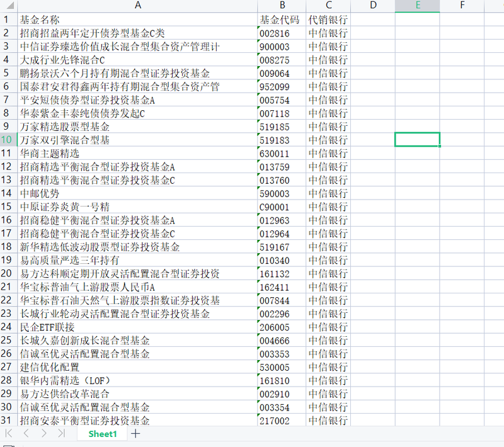Select cell 招商安泰平衡型证券投资基金

tap(137, 421)
